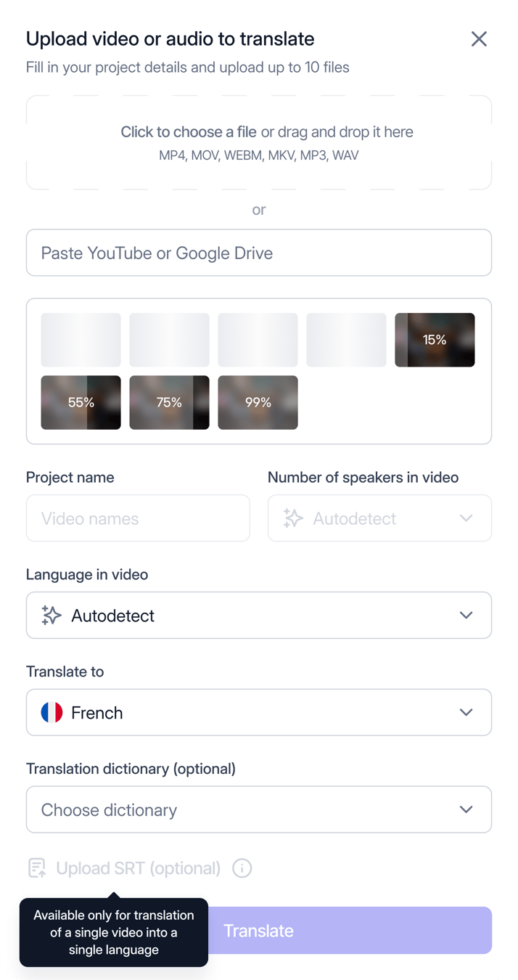Click the 55% upload progress indicator
Image resolution: width=518 pixels, height=980 pixels.
point(81,402)
